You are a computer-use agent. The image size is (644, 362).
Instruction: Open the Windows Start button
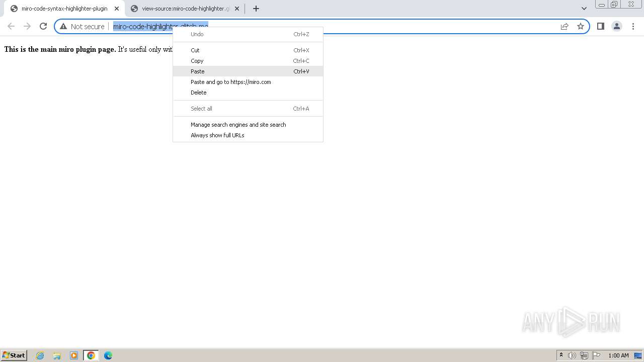(14, 355)
